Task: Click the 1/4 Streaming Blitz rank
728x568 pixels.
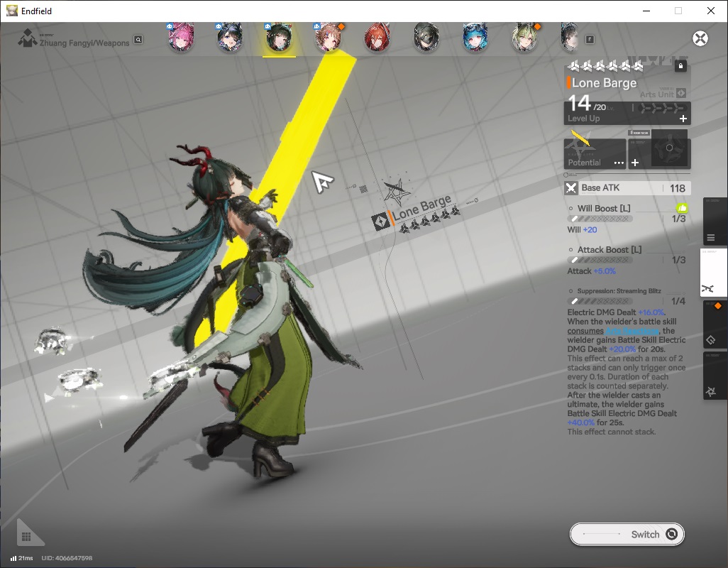Action: click(678, 301)
